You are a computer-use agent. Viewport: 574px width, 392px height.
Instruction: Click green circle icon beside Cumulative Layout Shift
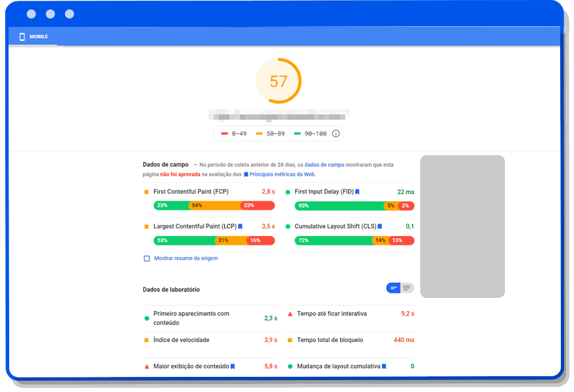click(288, 227)
